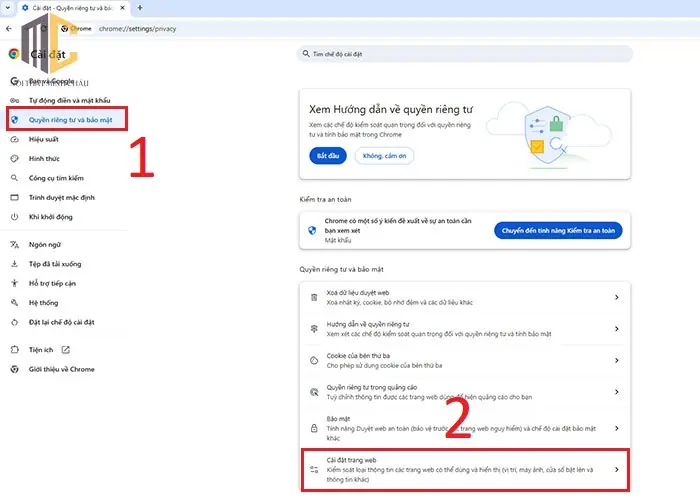Image resolution: width=700 pixels, height=500 pixels.
Task: Click the Bắt đầu button
Action: click(x=328, y=156)
